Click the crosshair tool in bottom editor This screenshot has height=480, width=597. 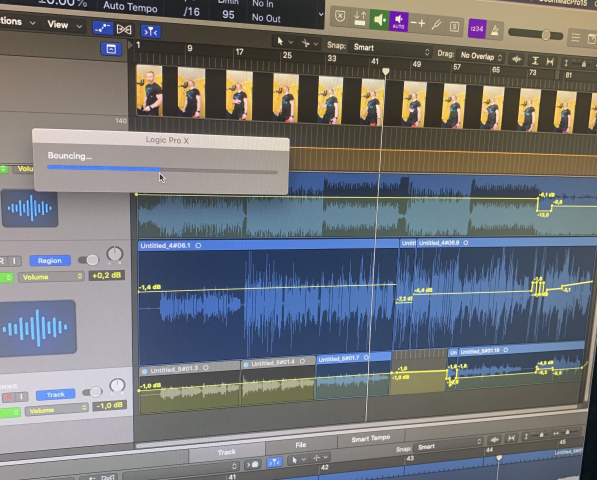pyautogui.click(x=316, y=458)
